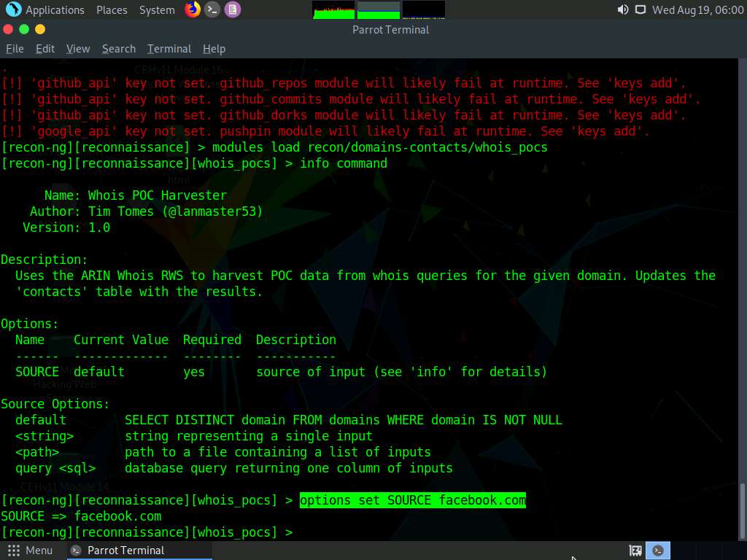Click the github_commits warning line
Viewport: 747px width, 560px height.
click(351, 99)
